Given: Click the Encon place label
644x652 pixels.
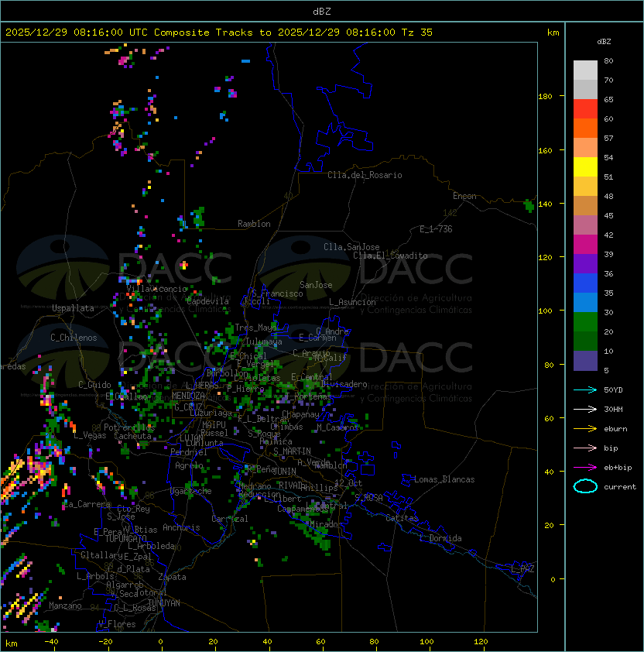Looking at the screenshot, I should pyautogui.click(x=464, y=196).
